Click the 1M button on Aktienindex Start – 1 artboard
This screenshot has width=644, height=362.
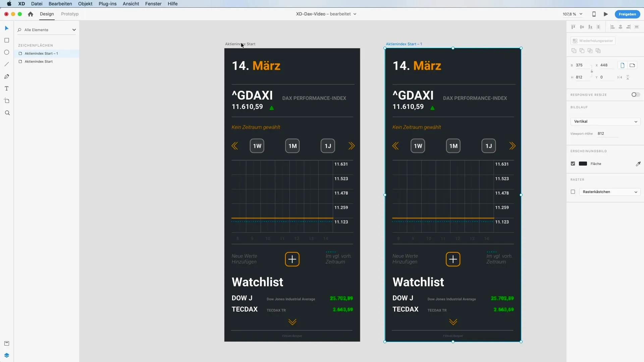pos(453,146)
